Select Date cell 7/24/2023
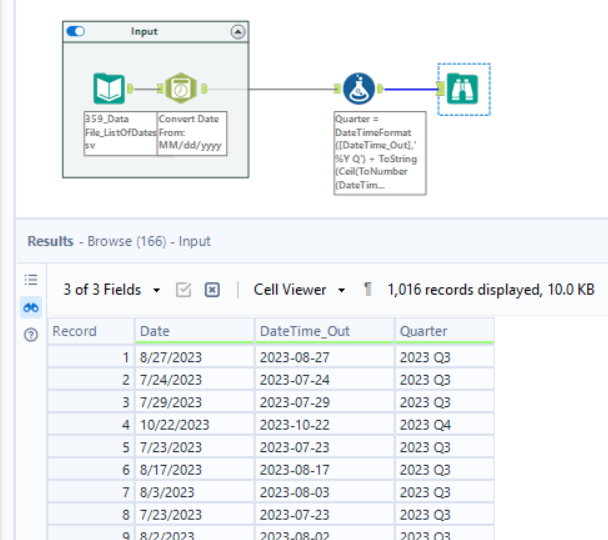Screen dimensions: 608x540 (x=195, y=380)
